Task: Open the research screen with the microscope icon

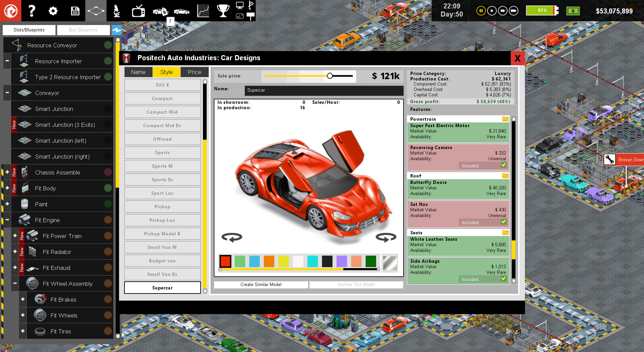Action: 117,10
